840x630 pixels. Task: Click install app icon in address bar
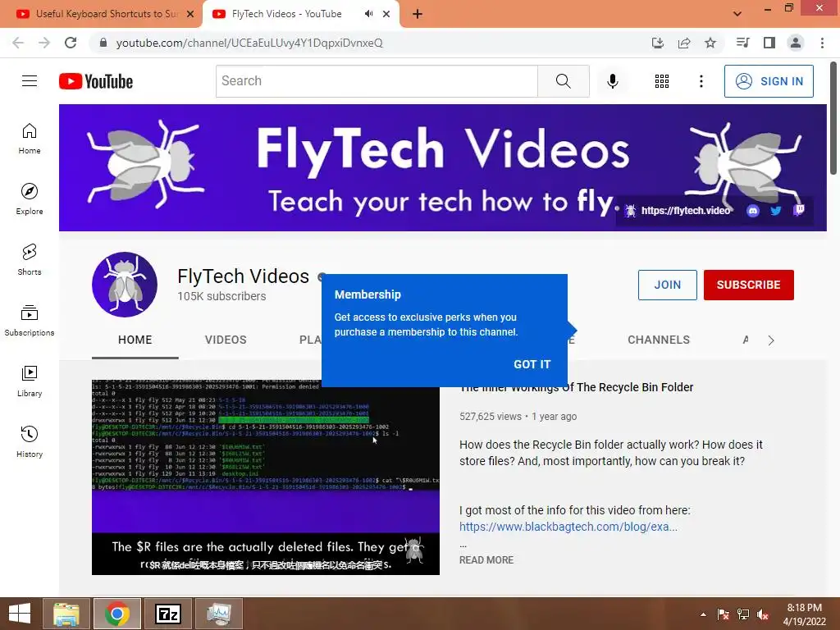click(658, 43)
